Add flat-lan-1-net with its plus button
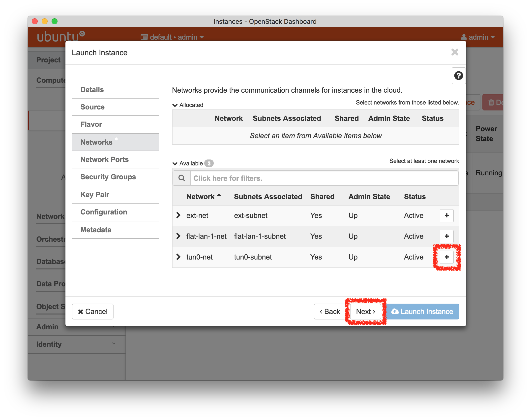This screenshot has width=531, height=420. point(446,236)
